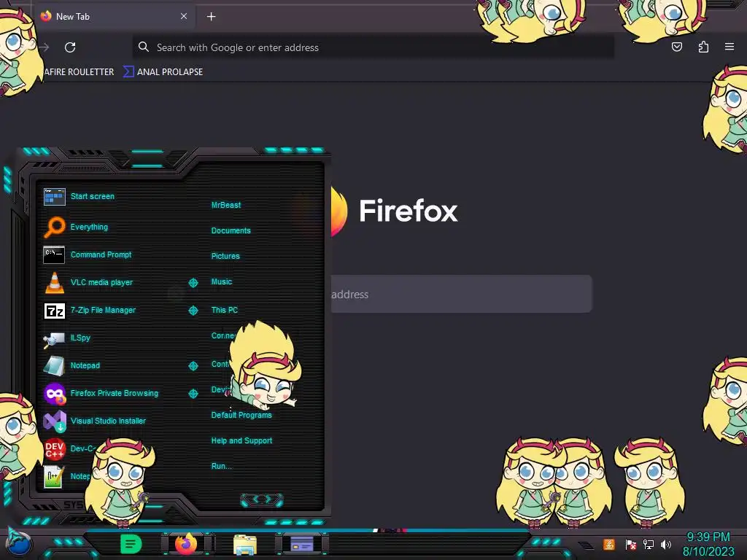The image size is (747, 560).
Task: Open Pictures from the start menu
Action: pyautogui.click(x=225, y=256)
